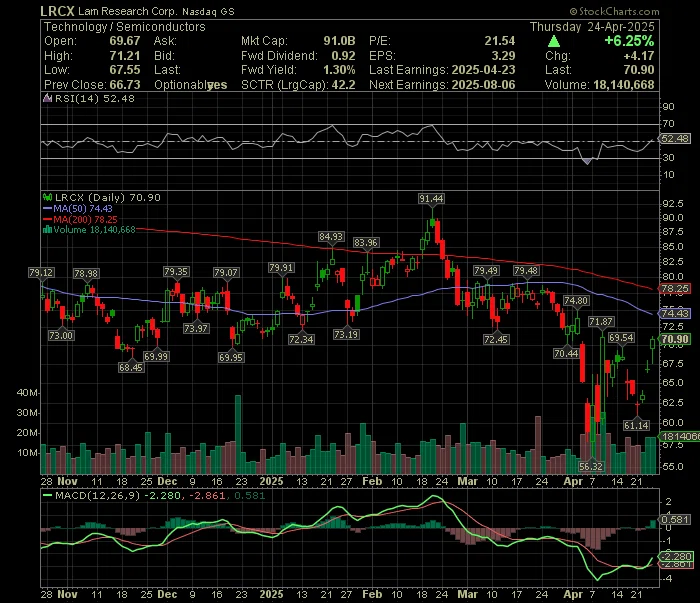The height and width of the screenshot is (603, 700).
Task: Click the RSI(14) indicator icon
Action: coord(47,98)
